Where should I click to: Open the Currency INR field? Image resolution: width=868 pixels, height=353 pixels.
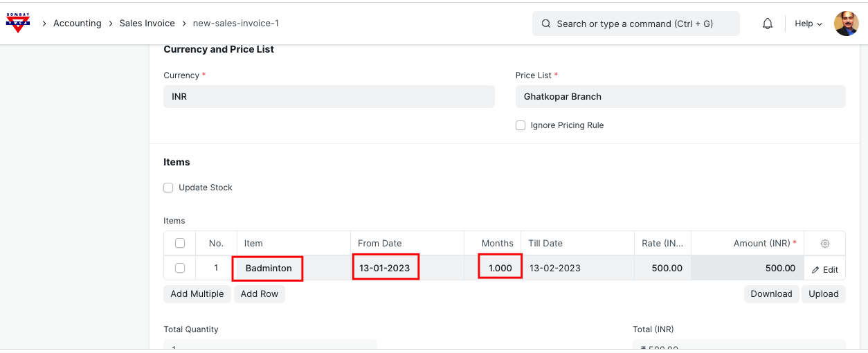point(329,97)
